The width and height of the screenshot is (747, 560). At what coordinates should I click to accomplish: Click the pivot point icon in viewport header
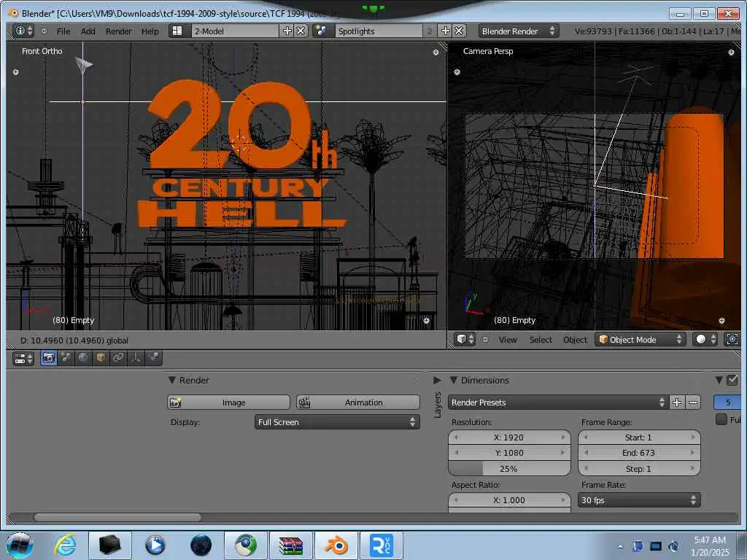(x=732, y=339)
